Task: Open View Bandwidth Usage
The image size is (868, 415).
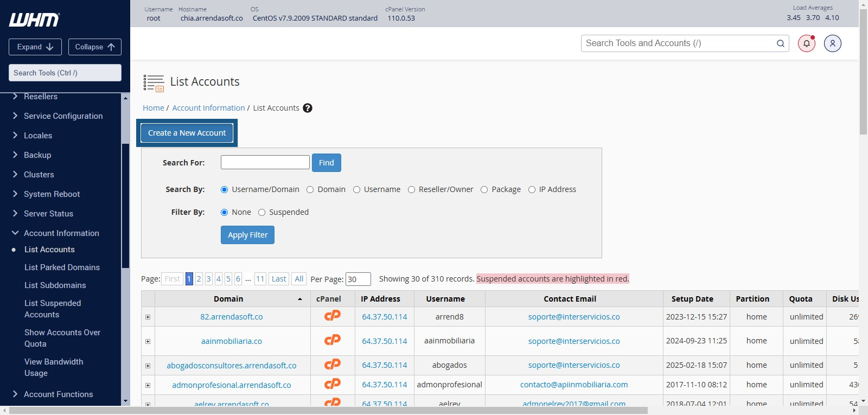Action: tap(54, 367)
